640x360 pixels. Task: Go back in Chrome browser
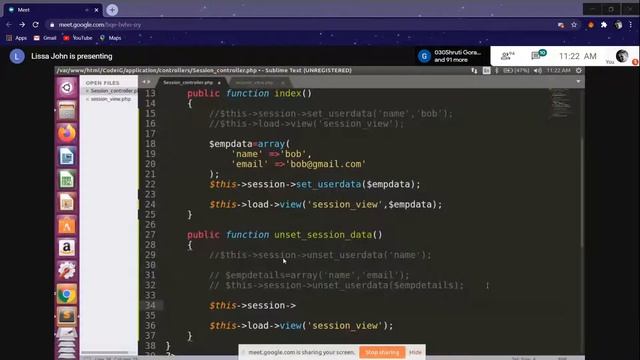9,25
